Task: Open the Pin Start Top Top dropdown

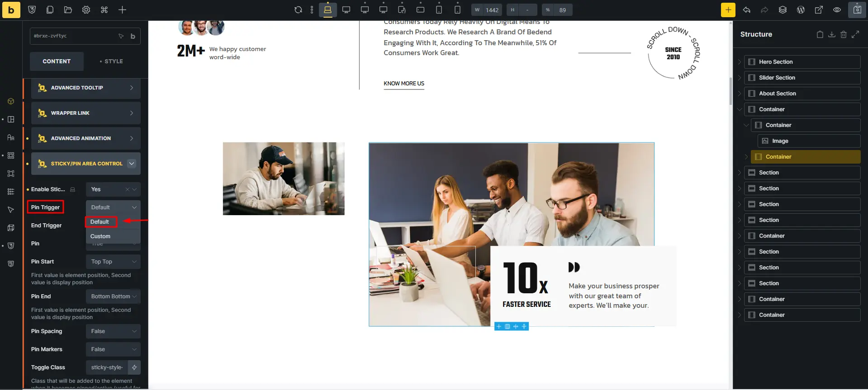Action: click(113, 262)
